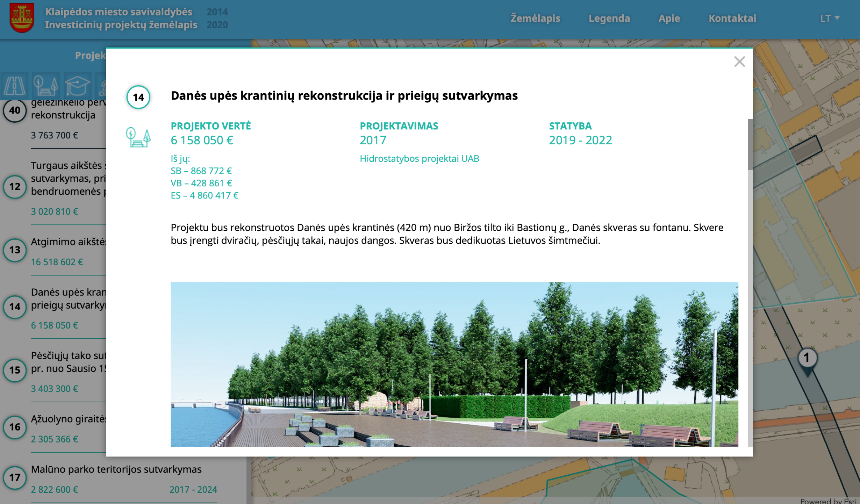This screenshot has height=504, width=860.
Task: Select project 15 circle in sidebar
Action: 15,370
